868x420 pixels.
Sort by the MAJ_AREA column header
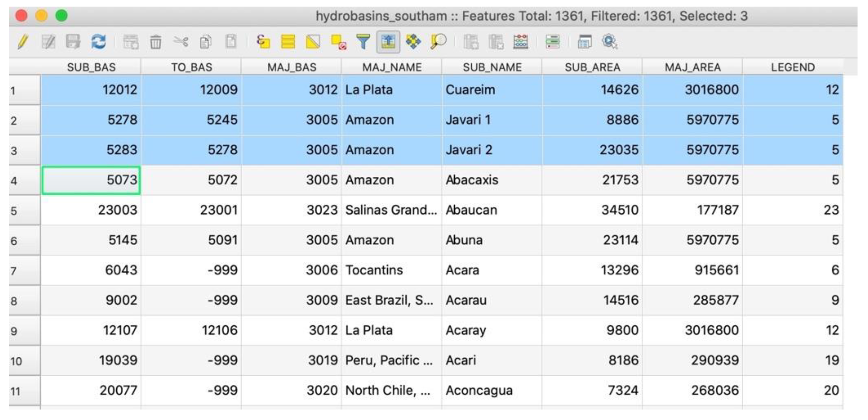(x=693, y=67)
